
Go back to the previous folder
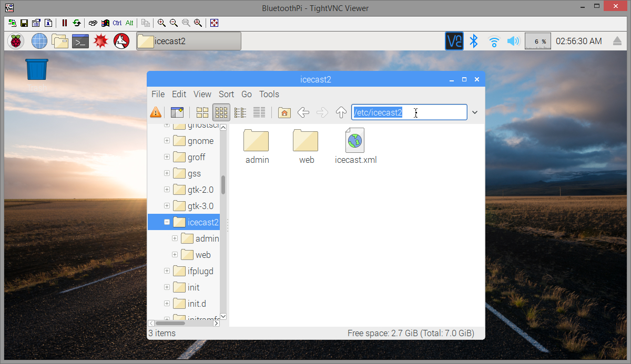[x=303, y=112]
